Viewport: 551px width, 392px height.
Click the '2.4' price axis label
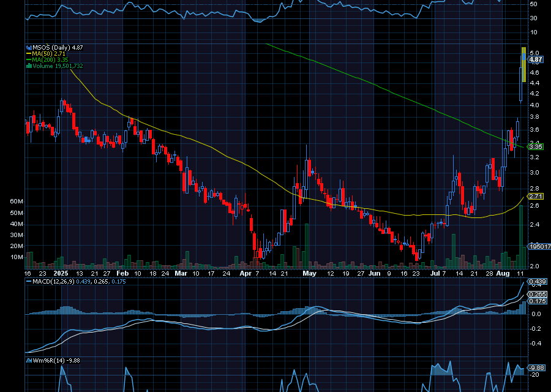534,224
